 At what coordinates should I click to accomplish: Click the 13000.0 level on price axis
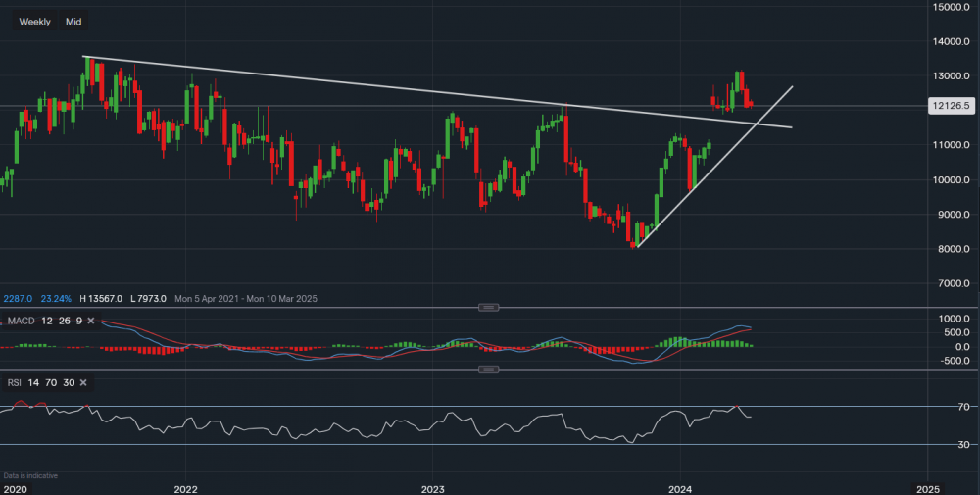pyautogui.click(x=952, y=76)
